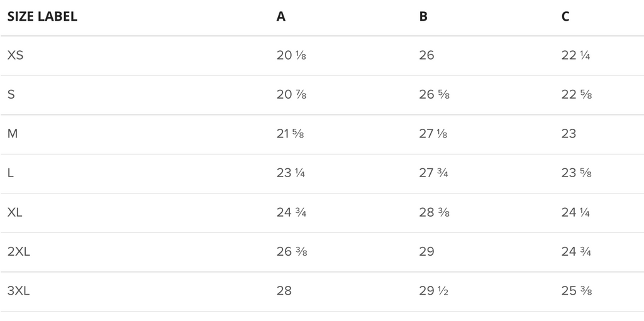This screenshot has height=321, width=644.
Task: Click the A column header
Action: [281, 16]
